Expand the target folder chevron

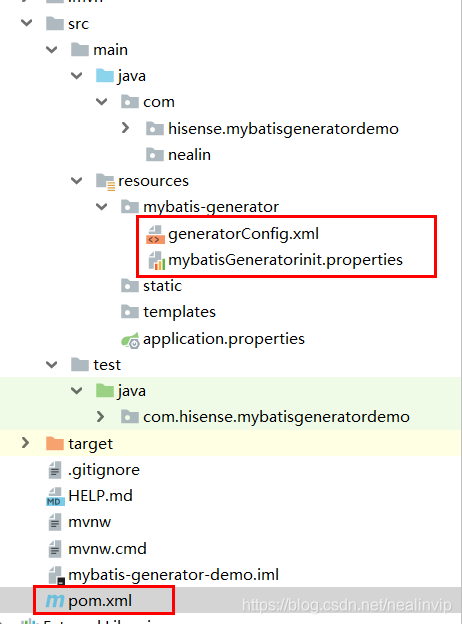(x=25, y=443)
